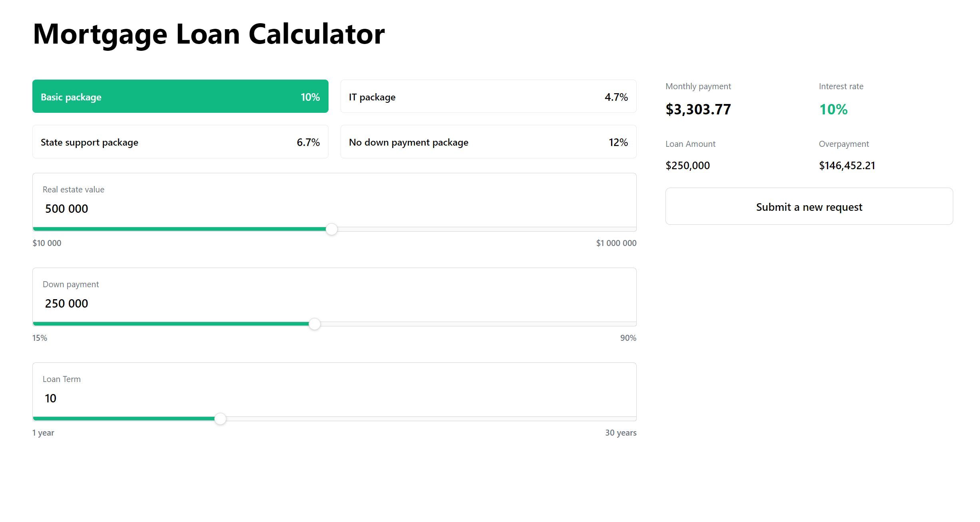This screenshot has height=522, width=980.
Task: Click the $10 000 minimum value label
Action: click(x=47, y=243)
